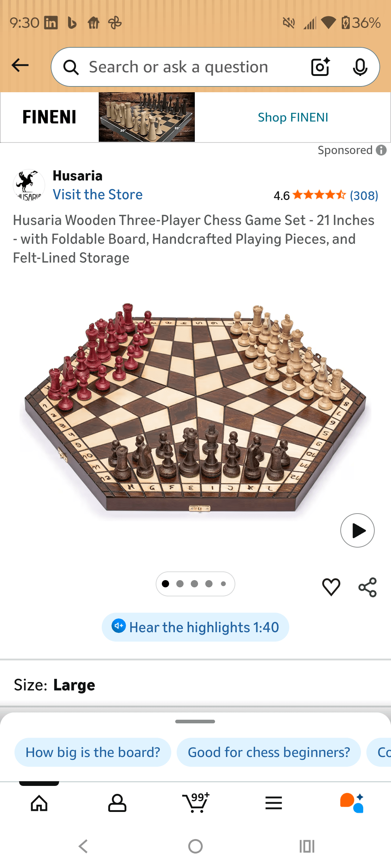Open Shop FINENI sponsored link
The height and width of the screenshot is (868, 391).
[293, 117]
